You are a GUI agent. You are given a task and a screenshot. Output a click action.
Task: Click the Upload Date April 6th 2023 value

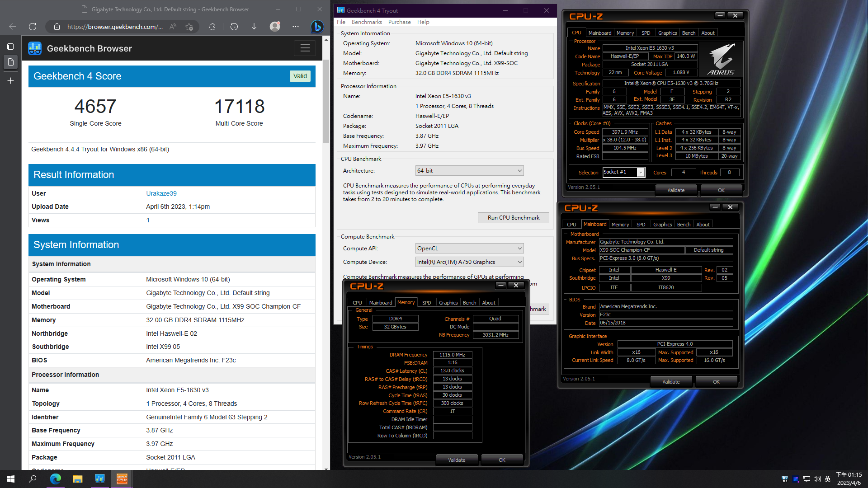point(178,206)
